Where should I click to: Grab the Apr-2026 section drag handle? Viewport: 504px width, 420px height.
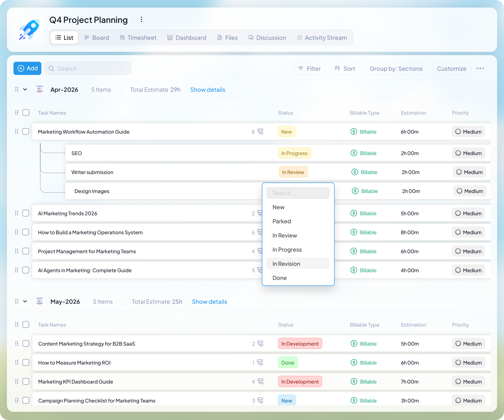coord(17,89)
